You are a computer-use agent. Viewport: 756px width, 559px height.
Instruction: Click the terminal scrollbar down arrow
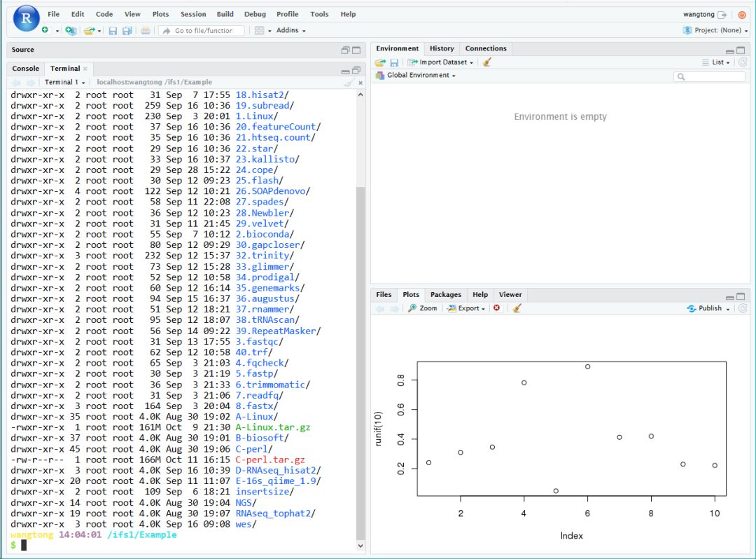[x=360, y=546]
